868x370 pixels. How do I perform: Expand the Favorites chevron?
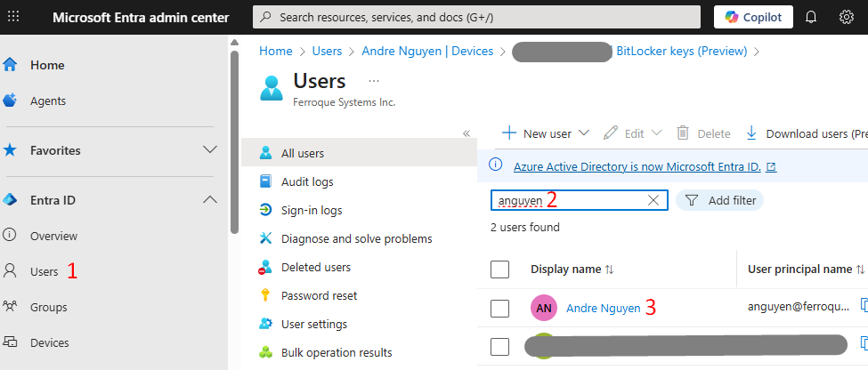click(210, 150)
